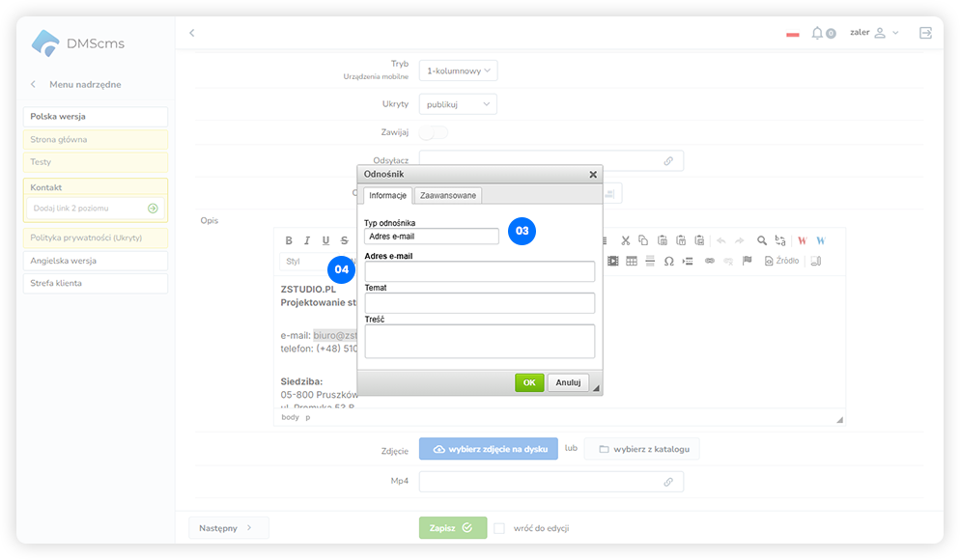Open the Tryb 1-kolumnowy dropdown

[x=458, y=71]
